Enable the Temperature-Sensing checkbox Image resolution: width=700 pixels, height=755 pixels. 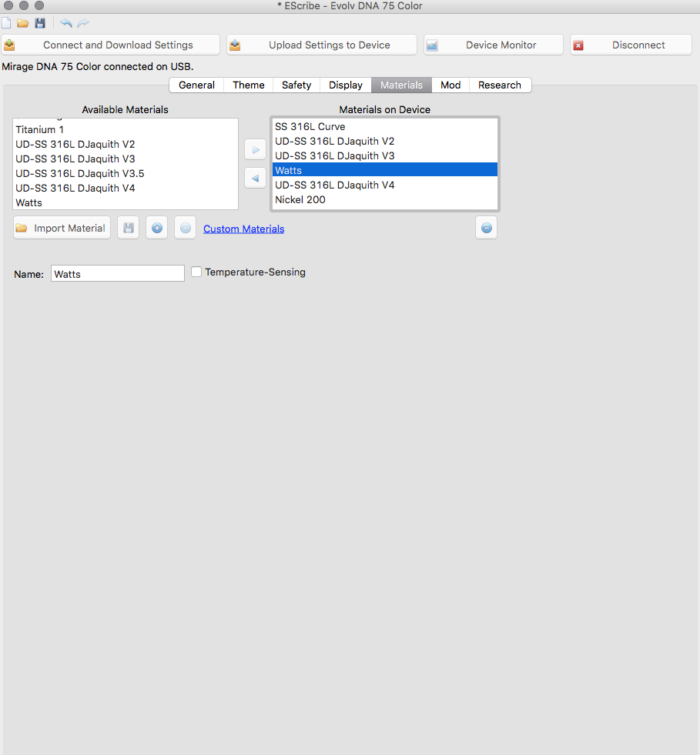tap(196, 272)
